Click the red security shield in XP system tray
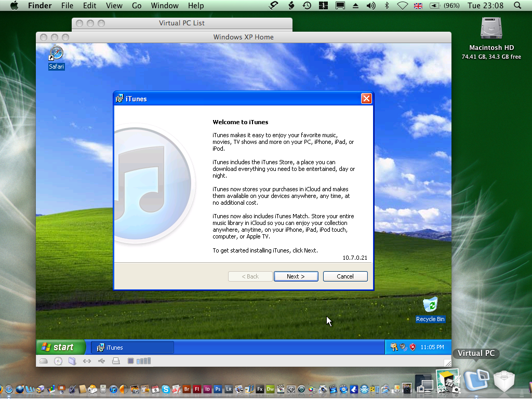 click(413, 347)
